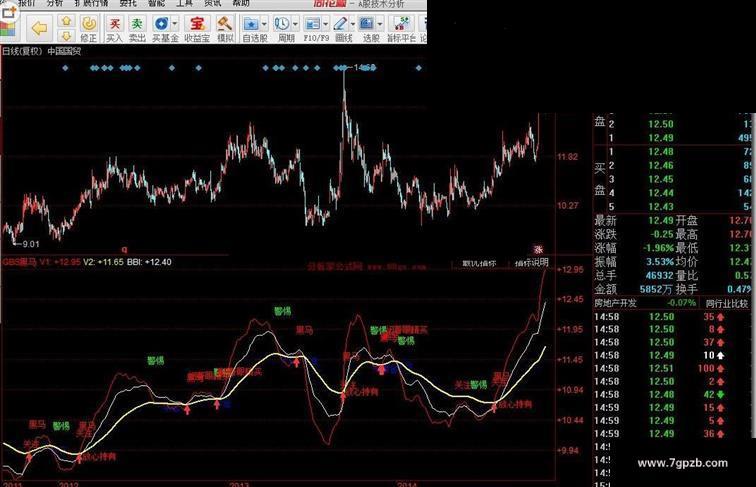Click the 振幅 3.53% value
Viewport: 756px width, 487px height.
pyautogui.click(x=660, y=262)
